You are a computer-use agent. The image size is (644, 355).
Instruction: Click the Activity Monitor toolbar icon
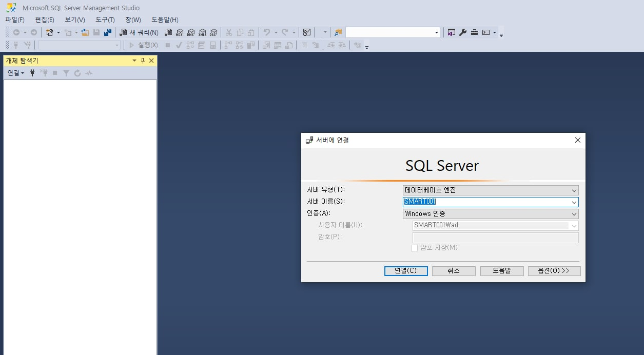point(307,32)
